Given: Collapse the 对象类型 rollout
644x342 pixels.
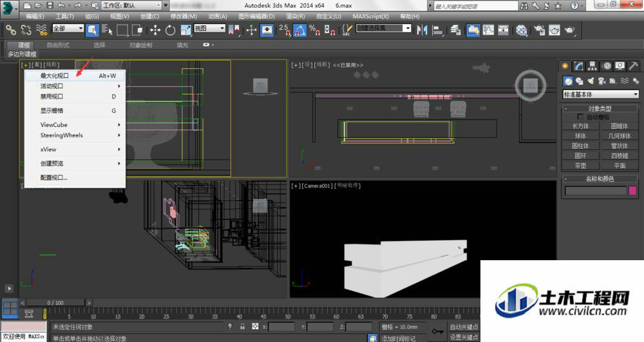Looking at the screenshot, I should [x=600, y=108].
